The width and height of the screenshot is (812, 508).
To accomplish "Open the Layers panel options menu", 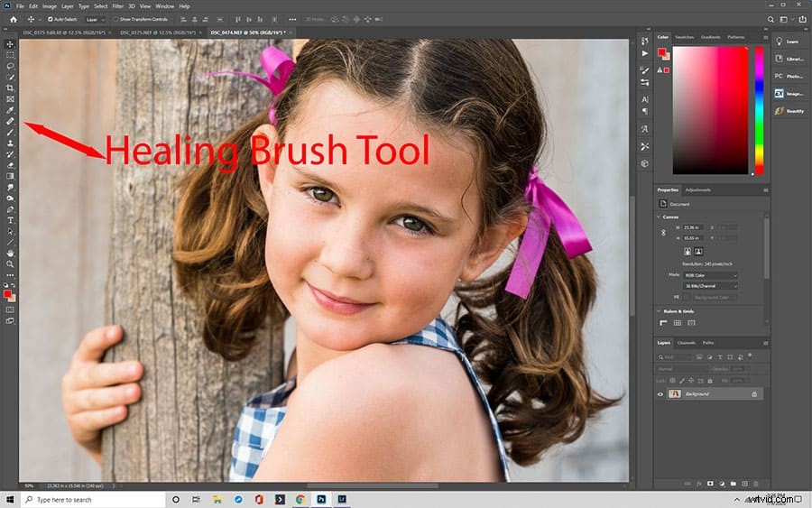I will [765, 343].
